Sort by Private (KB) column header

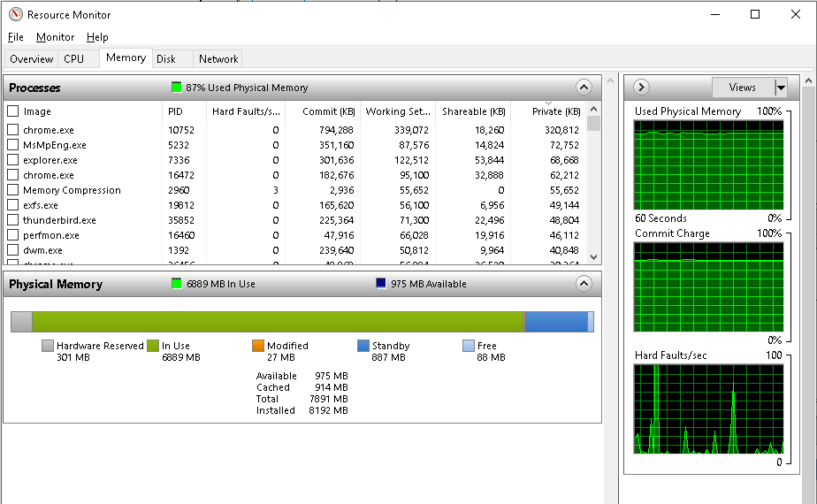[556, 111]
